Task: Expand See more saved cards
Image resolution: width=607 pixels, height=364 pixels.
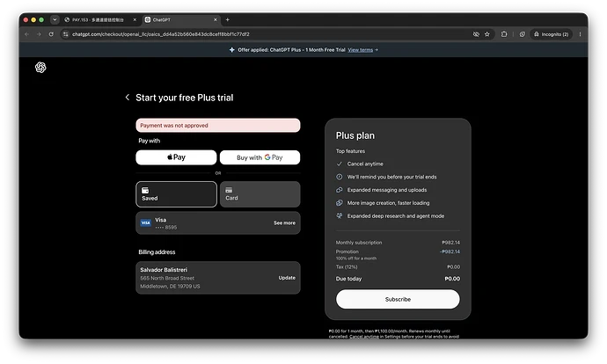Action: click(284, 223)
